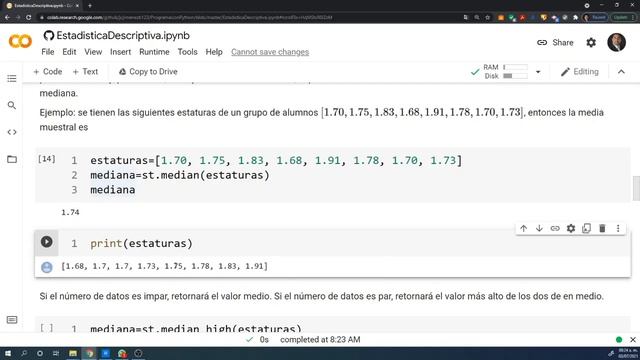Open the runtime connection dropdown arrow
The width and height of the screenshot is (640, 360).
tap(538, 72)
